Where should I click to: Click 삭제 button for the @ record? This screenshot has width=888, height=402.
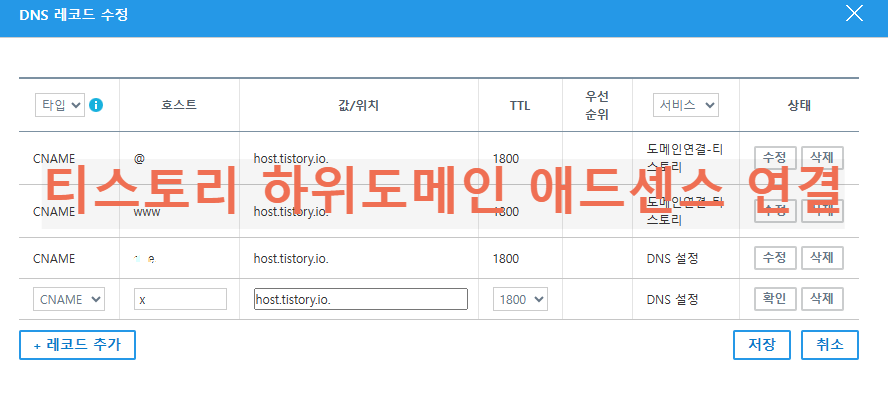point(822,158)
